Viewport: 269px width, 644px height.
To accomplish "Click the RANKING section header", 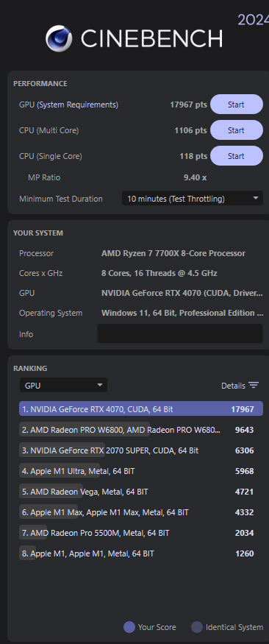I will pos(30,369).
